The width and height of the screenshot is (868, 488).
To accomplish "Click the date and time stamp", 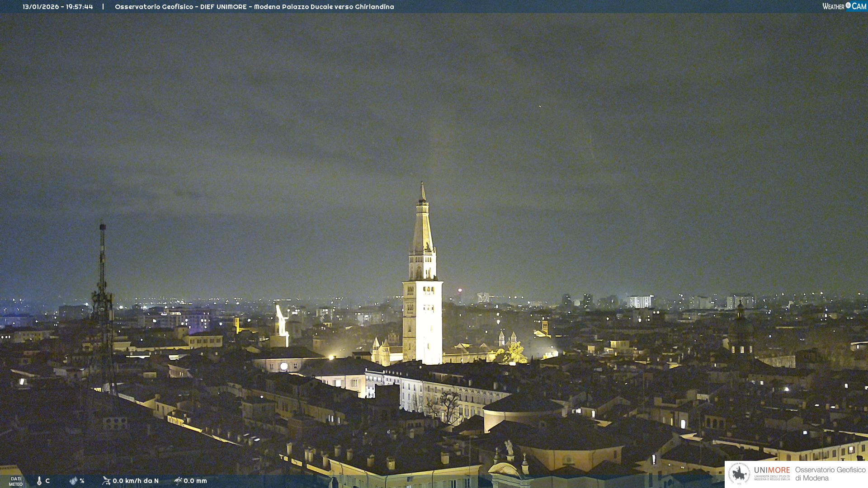I will point(58,7).
